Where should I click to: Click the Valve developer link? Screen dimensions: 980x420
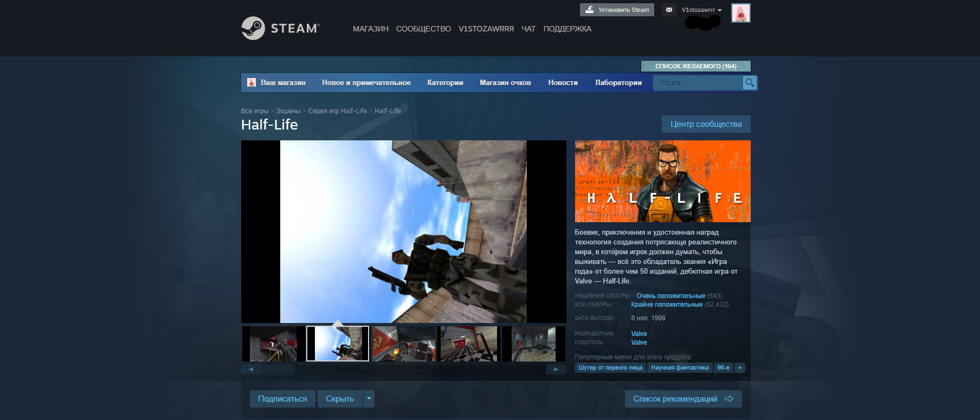(639, 334)
